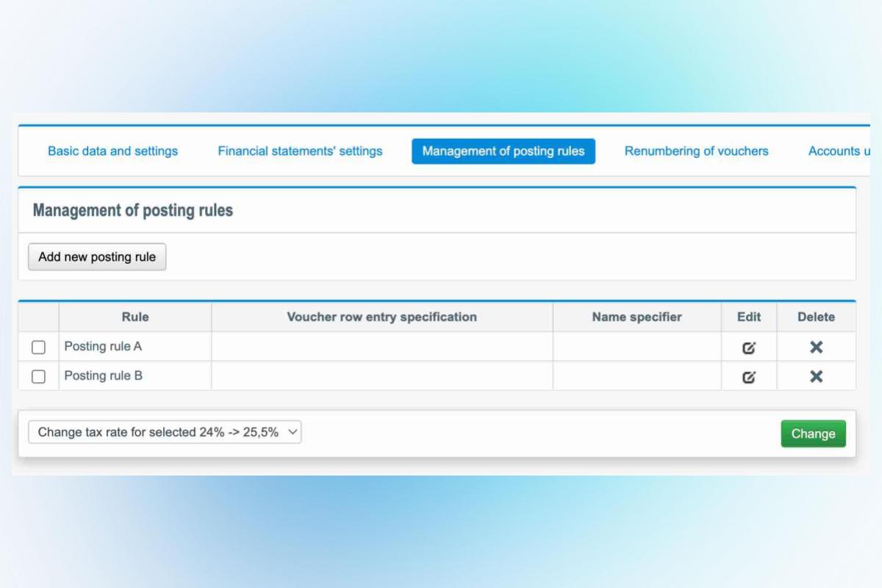Click Add new posting rule button

pyautogui.click(x=97, y=257)
